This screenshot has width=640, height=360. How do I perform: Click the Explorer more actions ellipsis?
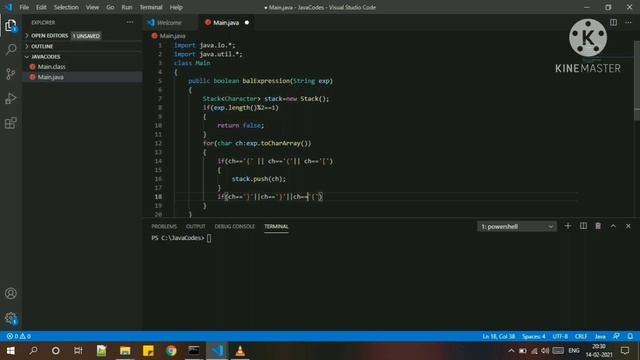[x=130, y=22]
